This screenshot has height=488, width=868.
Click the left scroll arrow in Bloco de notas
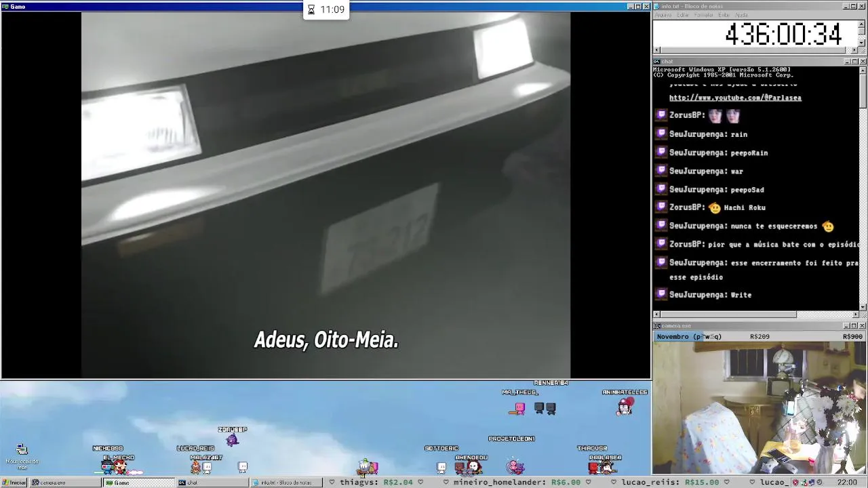656,50
